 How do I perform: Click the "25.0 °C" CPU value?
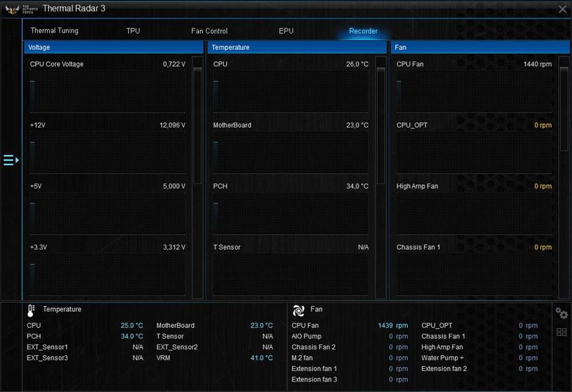point(132,325)
